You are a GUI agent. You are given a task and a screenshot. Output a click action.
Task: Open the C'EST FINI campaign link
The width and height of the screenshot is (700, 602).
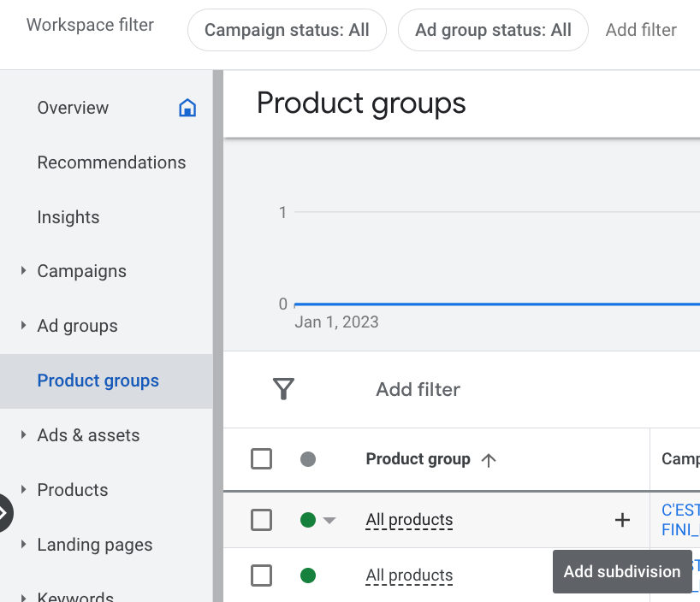(x=680, y=520)
